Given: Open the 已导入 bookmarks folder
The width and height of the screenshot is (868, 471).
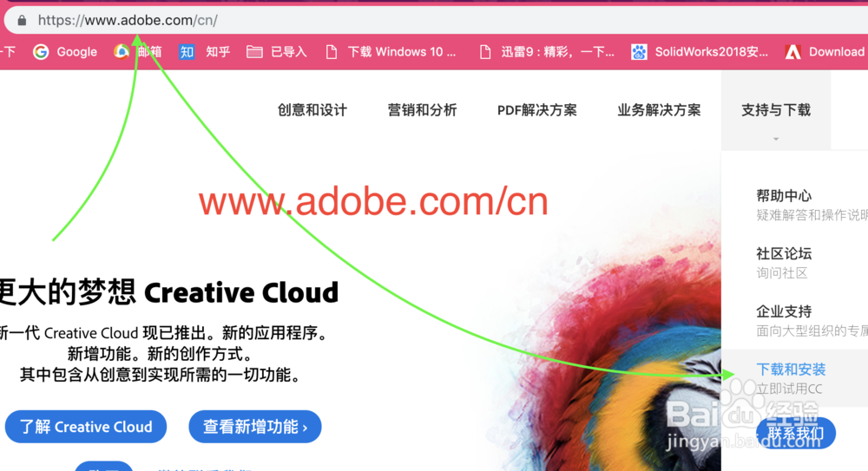Looking at the screenshot, I should point(276,52).
